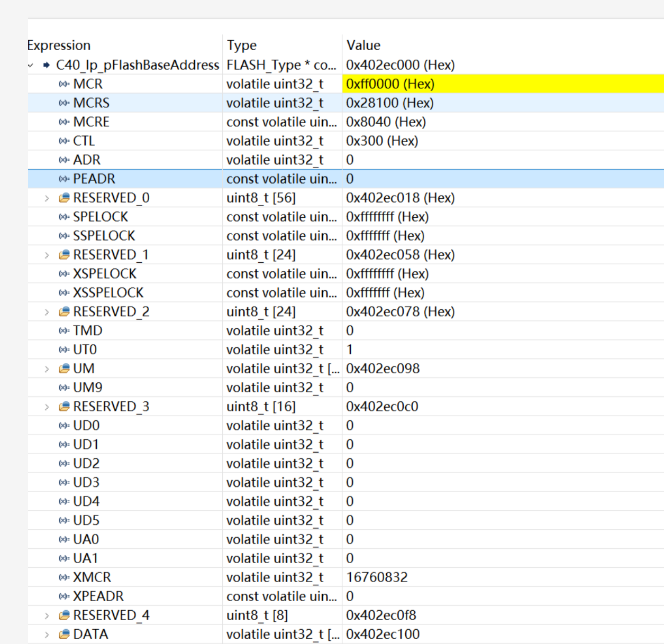Click the variable icon next to TMD

[x=63, y=330]
